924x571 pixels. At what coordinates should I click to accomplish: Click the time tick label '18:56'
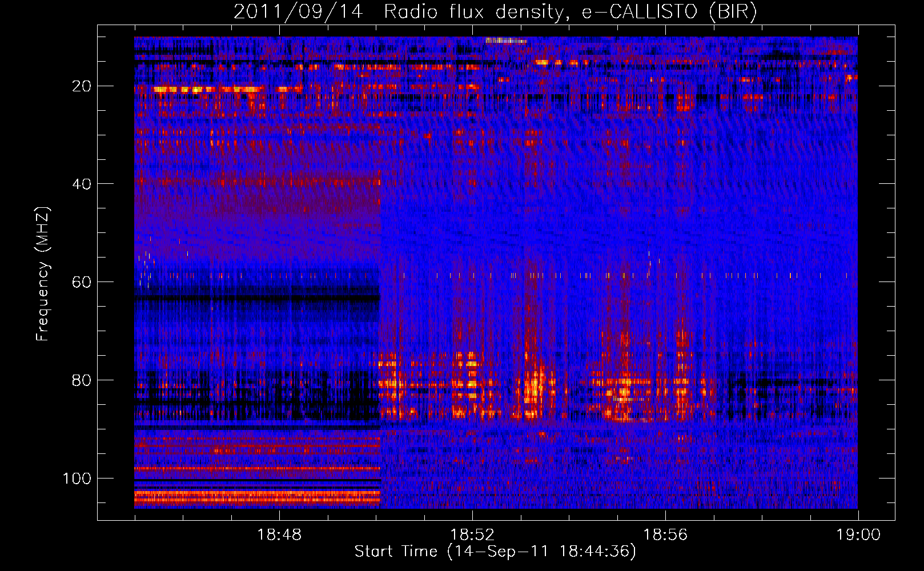[x=665, y=535]
